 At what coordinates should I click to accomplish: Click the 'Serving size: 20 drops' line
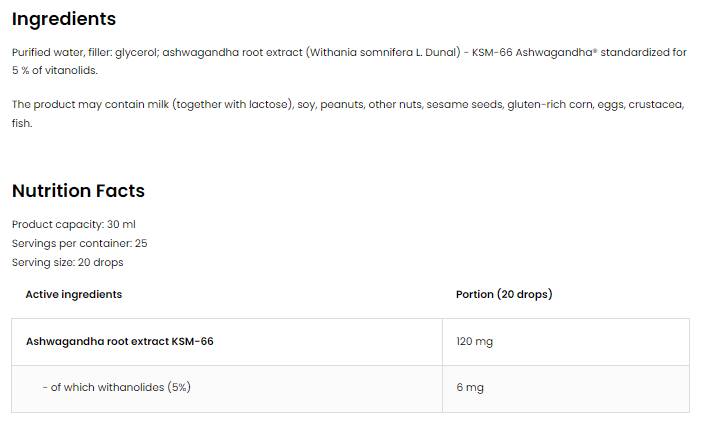point(67,262)
